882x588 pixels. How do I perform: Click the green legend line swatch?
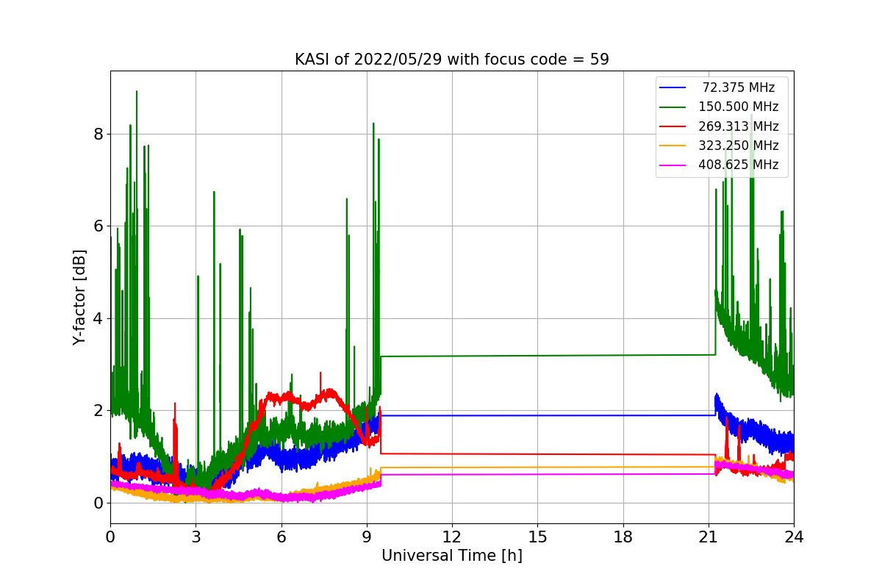[673, 107]
